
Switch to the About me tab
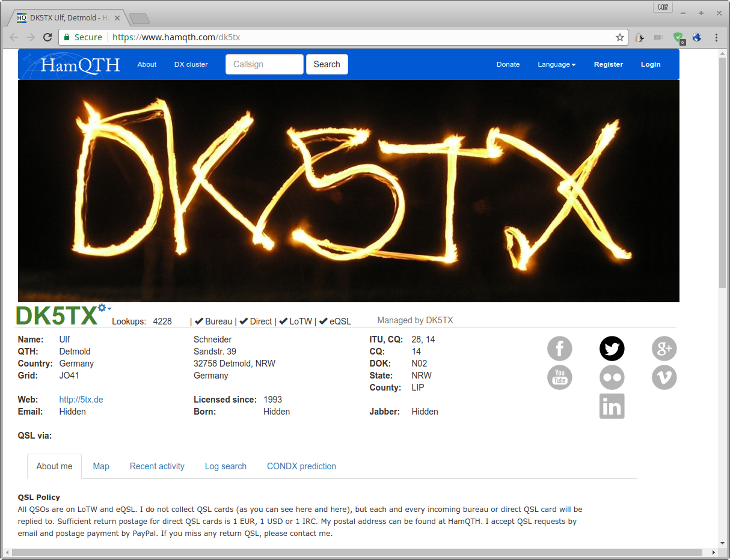[54, 466]
